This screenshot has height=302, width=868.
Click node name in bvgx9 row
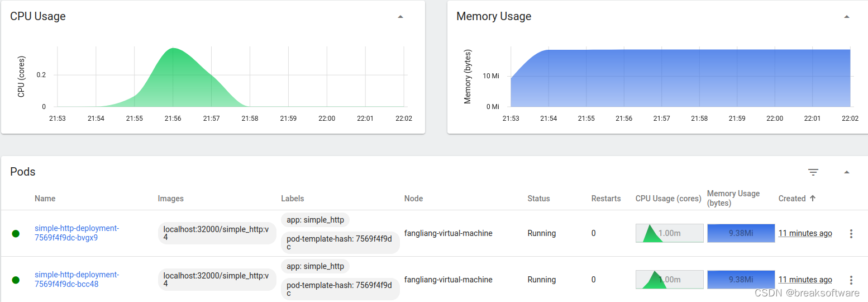pos(448,233)
